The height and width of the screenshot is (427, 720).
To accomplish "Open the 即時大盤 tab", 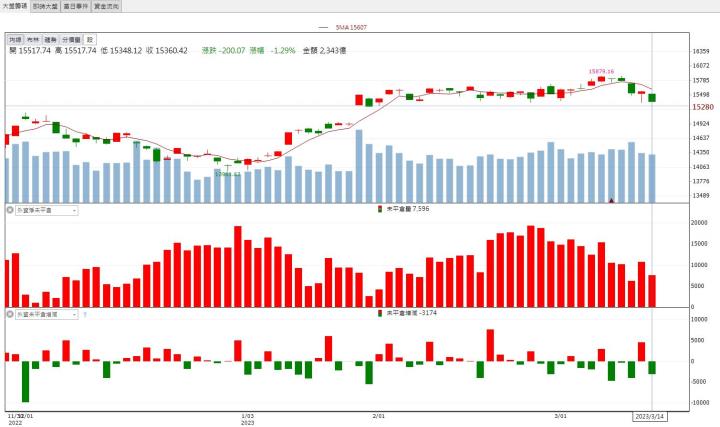I will click(45, 6).
